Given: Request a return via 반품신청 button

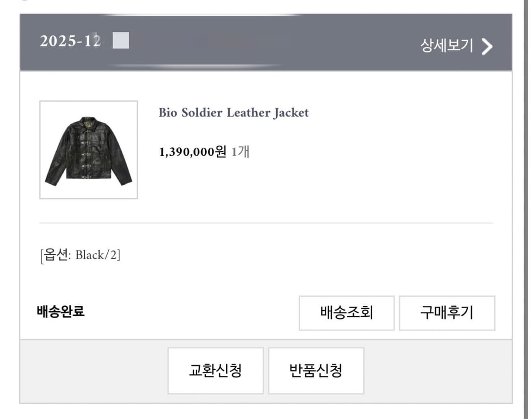Looking at the screenshot, I should (316, 371).
